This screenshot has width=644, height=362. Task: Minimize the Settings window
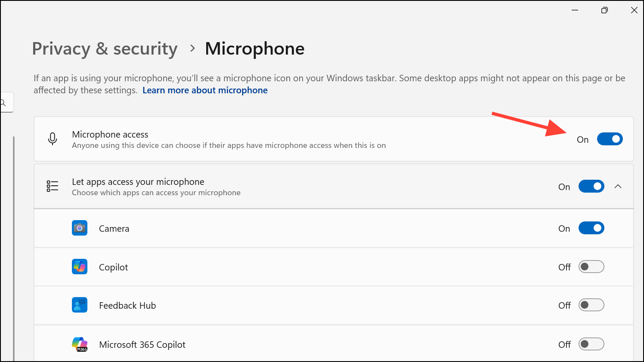(575, 10)
